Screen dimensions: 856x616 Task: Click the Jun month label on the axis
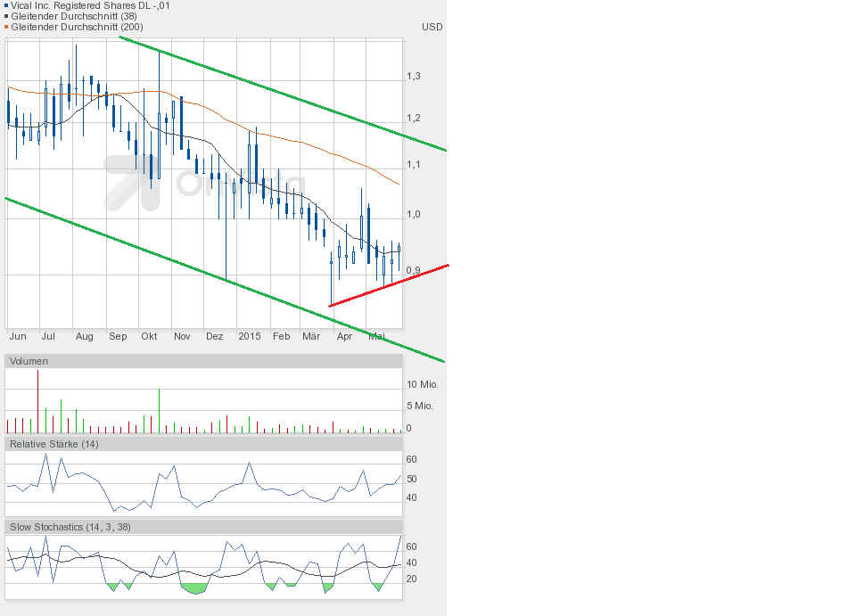point(17,336)
